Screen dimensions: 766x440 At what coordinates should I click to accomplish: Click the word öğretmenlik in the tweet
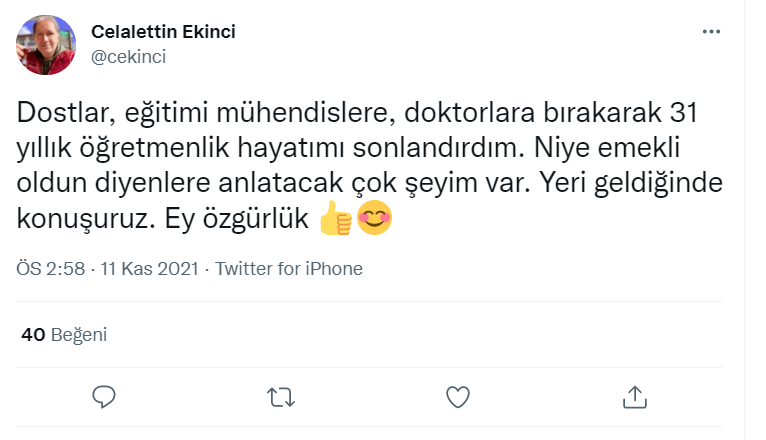153,149
